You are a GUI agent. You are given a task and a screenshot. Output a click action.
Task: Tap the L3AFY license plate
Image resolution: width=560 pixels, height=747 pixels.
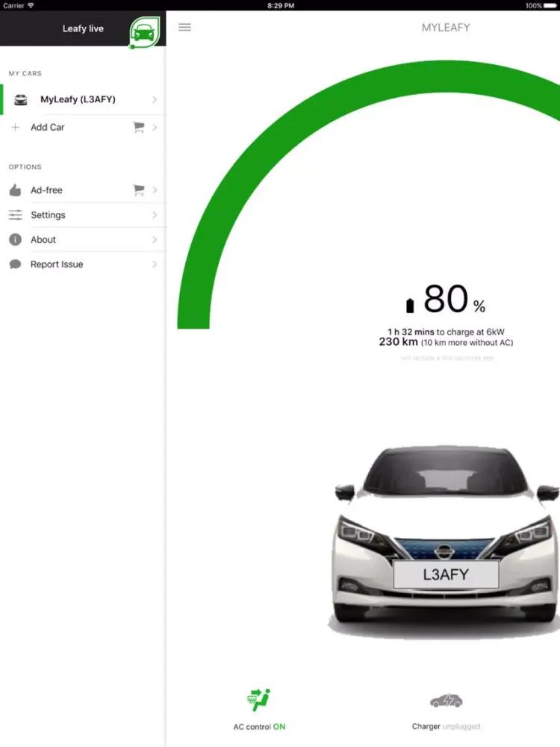(x=446, y=574)
